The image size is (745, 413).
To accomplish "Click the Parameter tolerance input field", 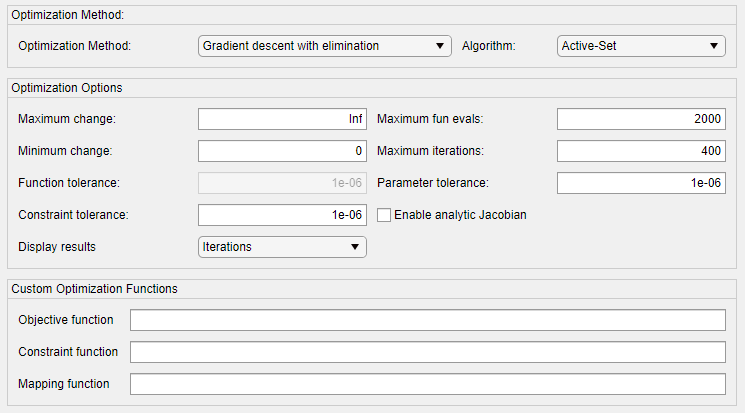I will click(640, 183).
